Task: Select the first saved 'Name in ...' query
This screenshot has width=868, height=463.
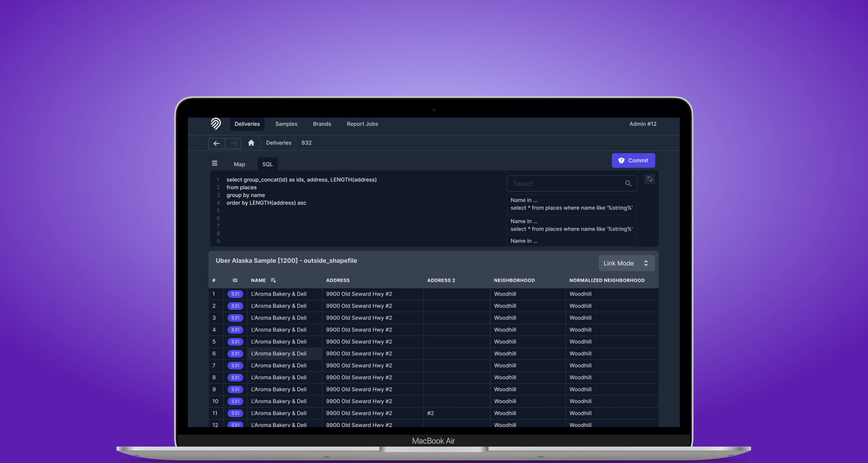Action: (571, 204)
